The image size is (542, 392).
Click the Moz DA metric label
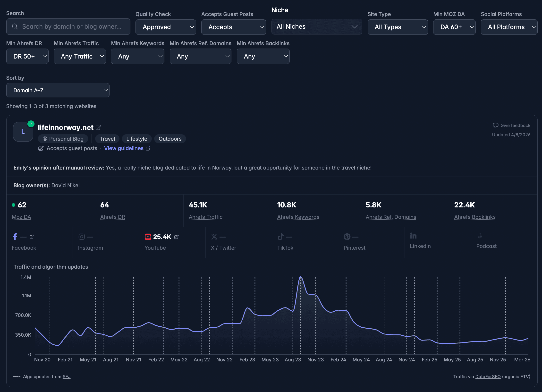(x=21, y=217)
